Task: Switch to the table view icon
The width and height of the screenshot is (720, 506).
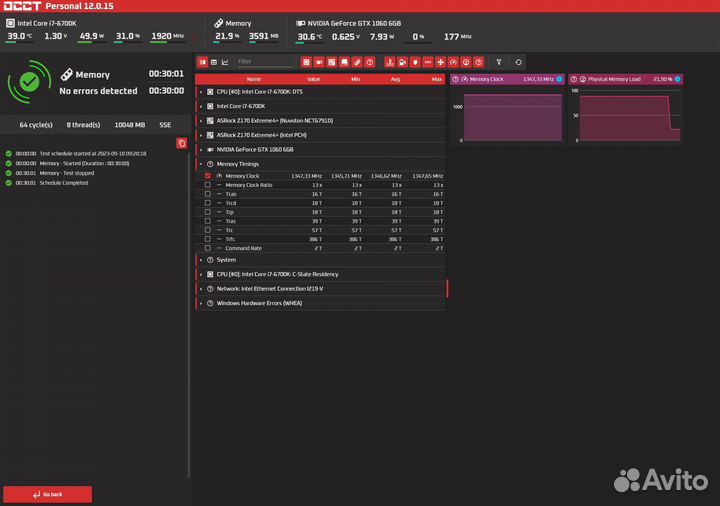Action: (x=213, y=62)
